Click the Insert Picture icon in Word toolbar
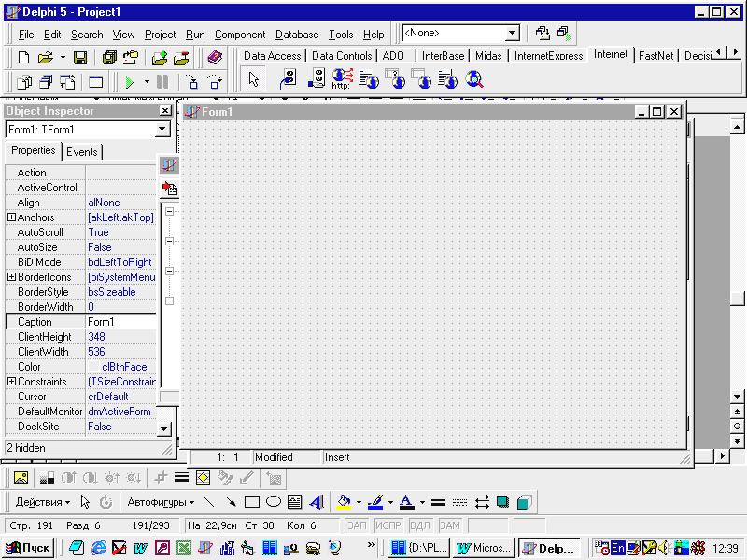 pos(21,478)
